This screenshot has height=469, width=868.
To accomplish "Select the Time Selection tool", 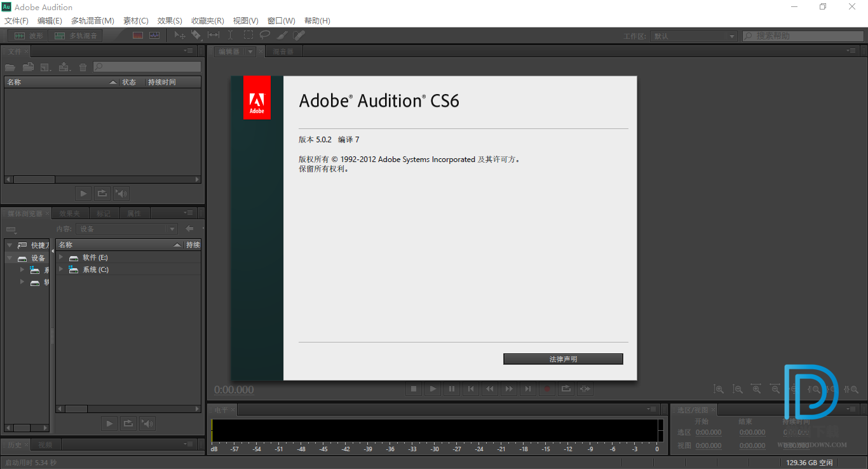I will point(231,36).
